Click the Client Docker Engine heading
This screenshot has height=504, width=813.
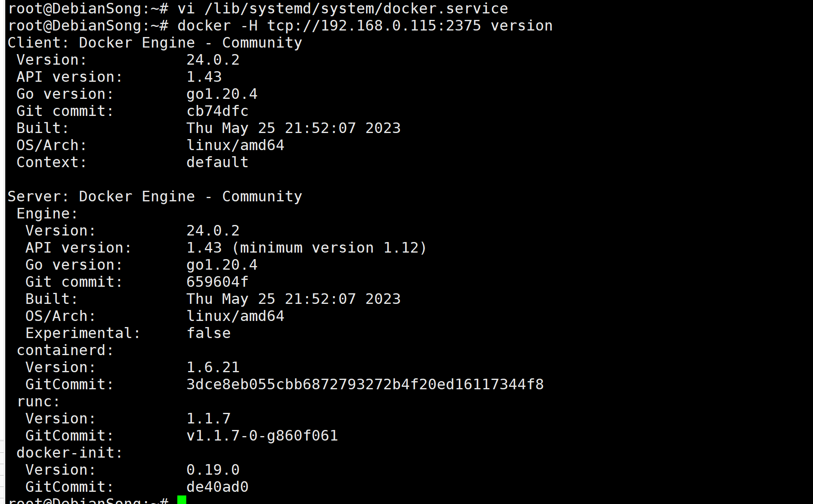pos(155,43)
